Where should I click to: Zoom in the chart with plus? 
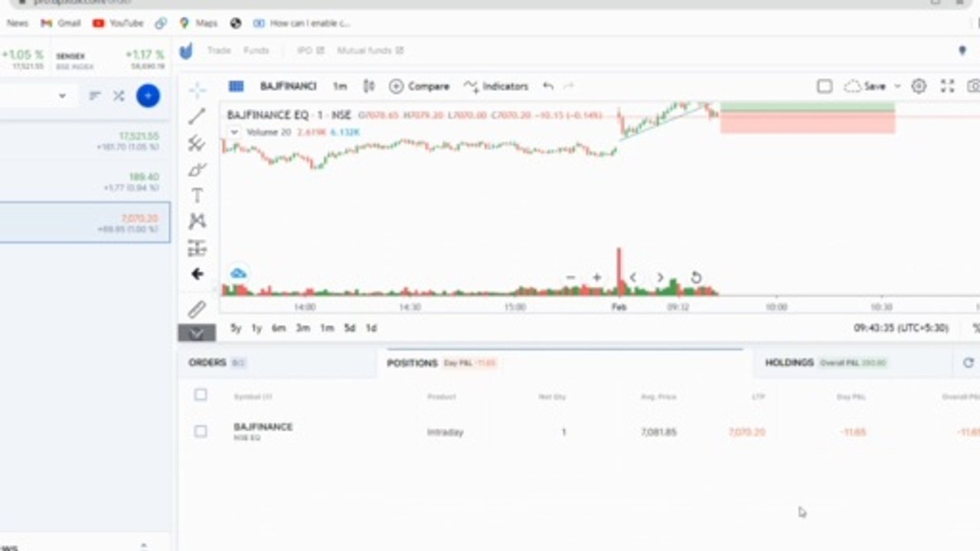596,278
